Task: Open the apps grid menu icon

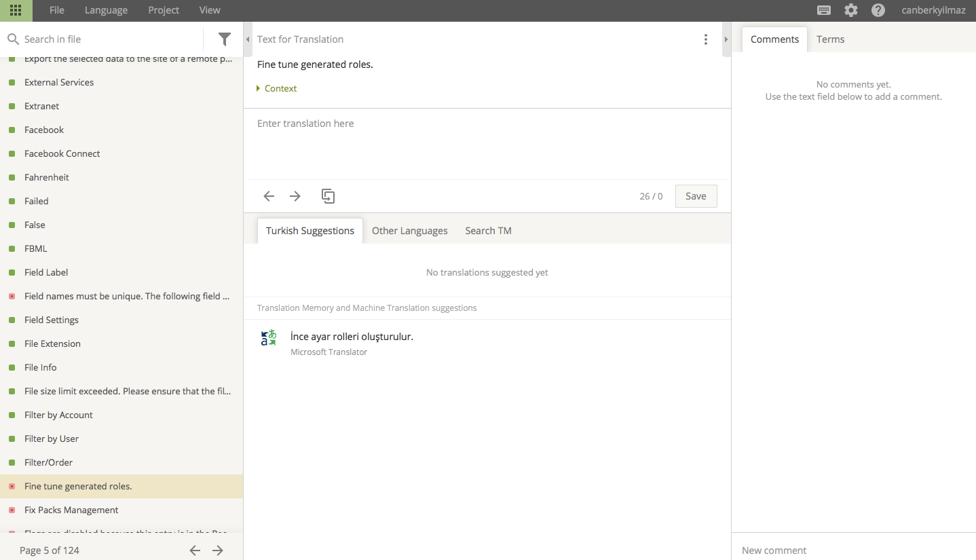Action: (16, 10)
